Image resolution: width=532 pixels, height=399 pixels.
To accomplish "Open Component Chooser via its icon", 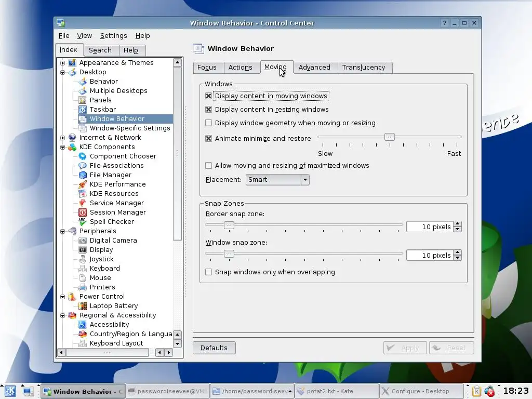I will pos(83,156).
